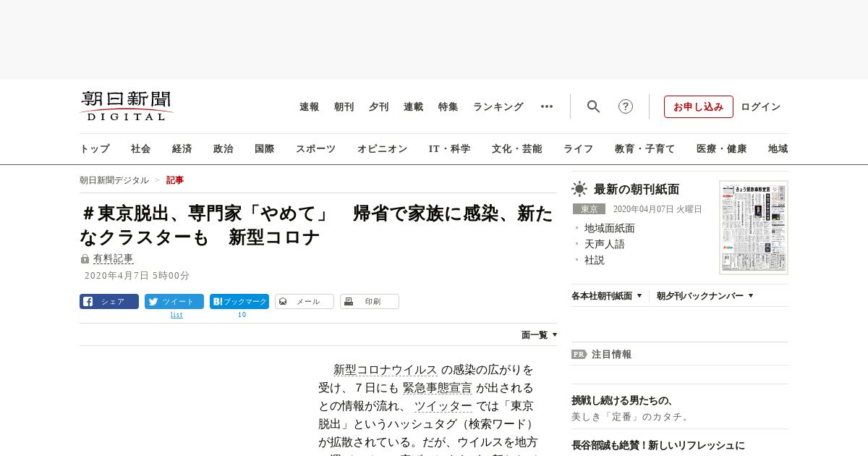This screenshot has width=868, height=456.
Task: Go to 特集 in header menu
Action: [448, 106]
